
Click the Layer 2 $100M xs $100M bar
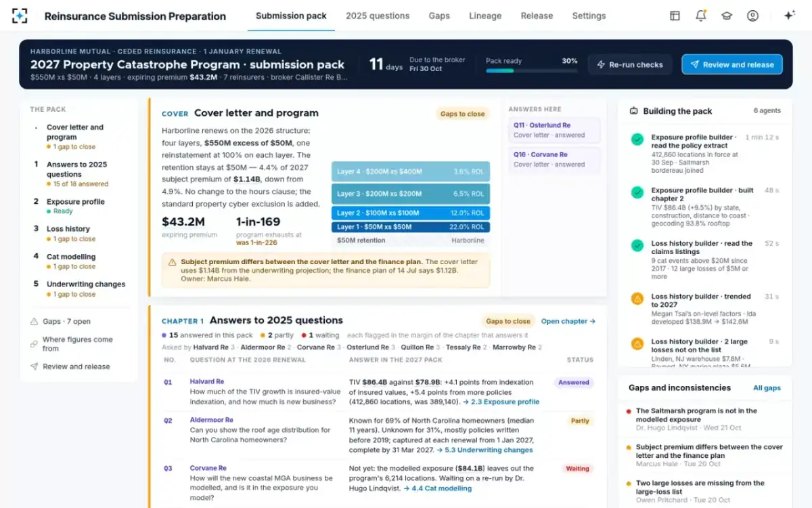tap(411, 213)
